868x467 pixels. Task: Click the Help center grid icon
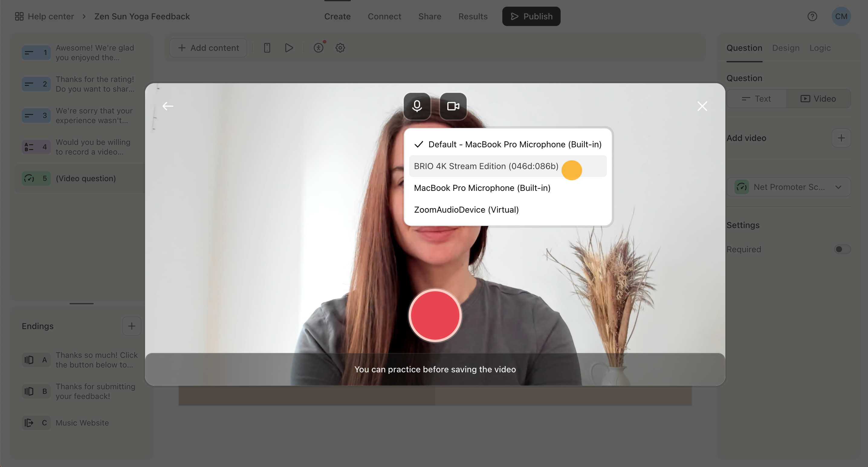point(19,16)
